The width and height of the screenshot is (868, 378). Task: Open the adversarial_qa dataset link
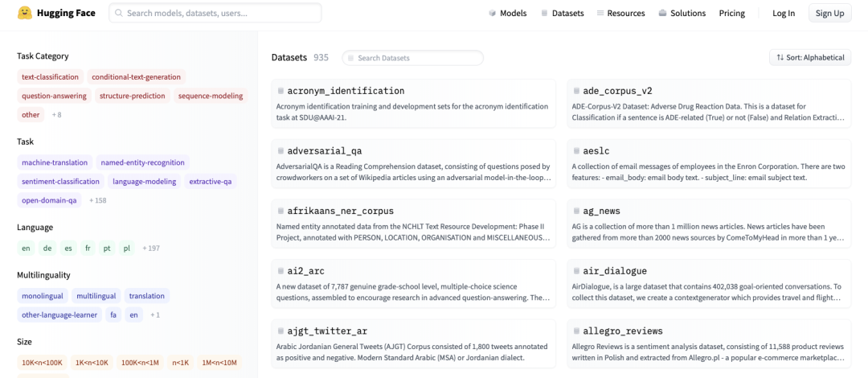tap(324, 151)
